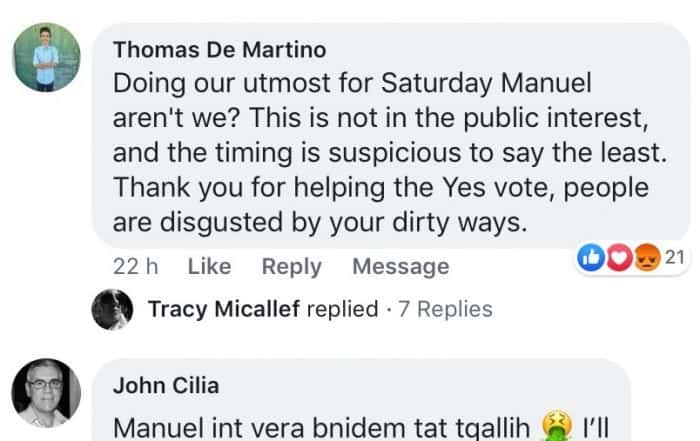Click John Cilia's comment text
Viewport: 700px width, 441px height.
click(320, 425)
